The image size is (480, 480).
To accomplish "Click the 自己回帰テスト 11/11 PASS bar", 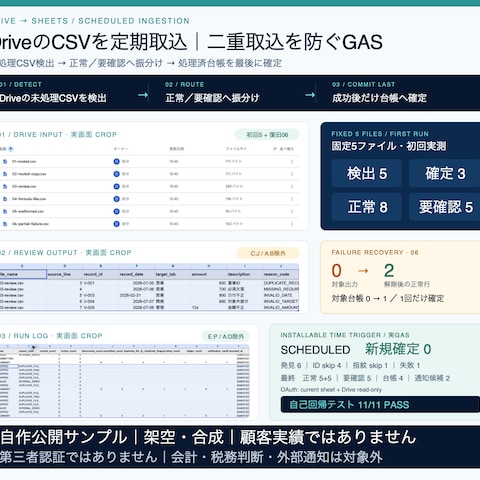I will (x=380, y=405).
